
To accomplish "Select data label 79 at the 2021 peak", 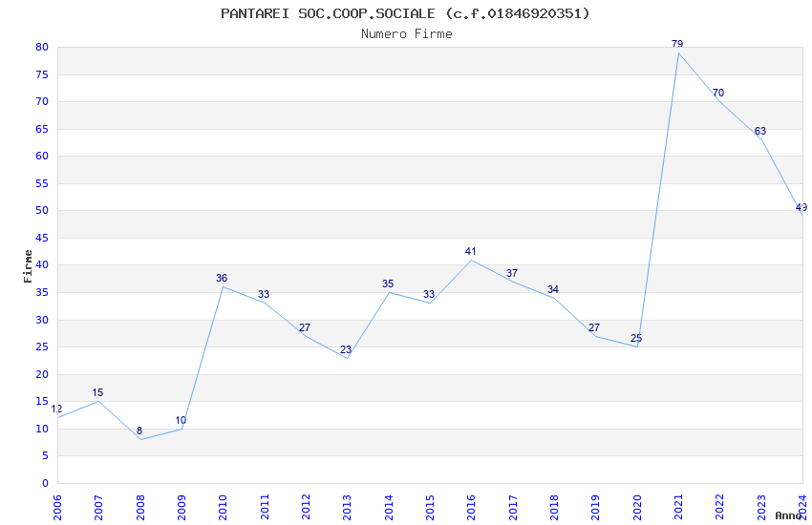I will [x=677, y=44].
